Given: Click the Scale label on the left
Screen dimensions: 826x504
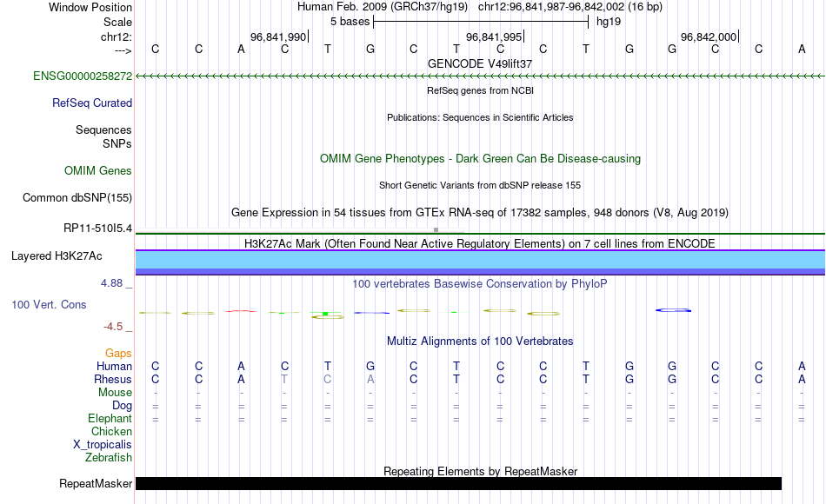Looking at the screenshot, I should [x=118, y=22].
